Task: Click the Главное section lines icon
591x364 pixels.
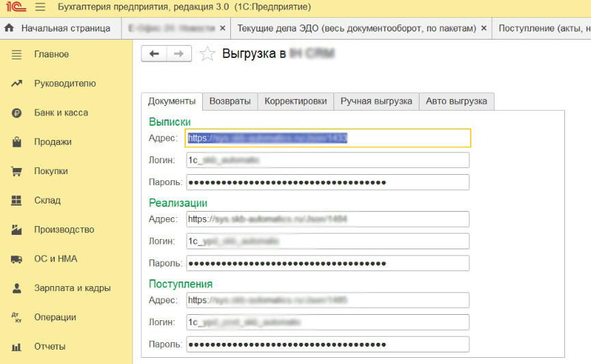Action: (x=16, y=54)
